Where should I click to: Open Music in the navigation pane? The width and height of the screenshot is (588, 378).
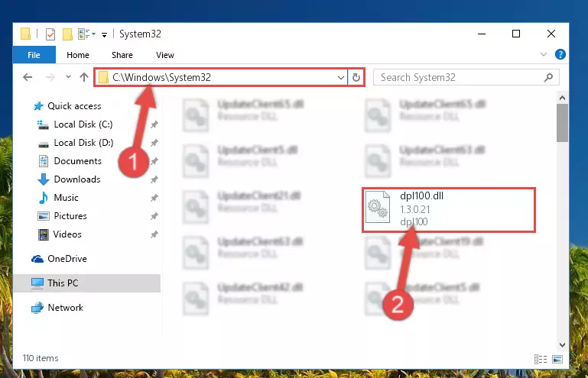(66, 198)
